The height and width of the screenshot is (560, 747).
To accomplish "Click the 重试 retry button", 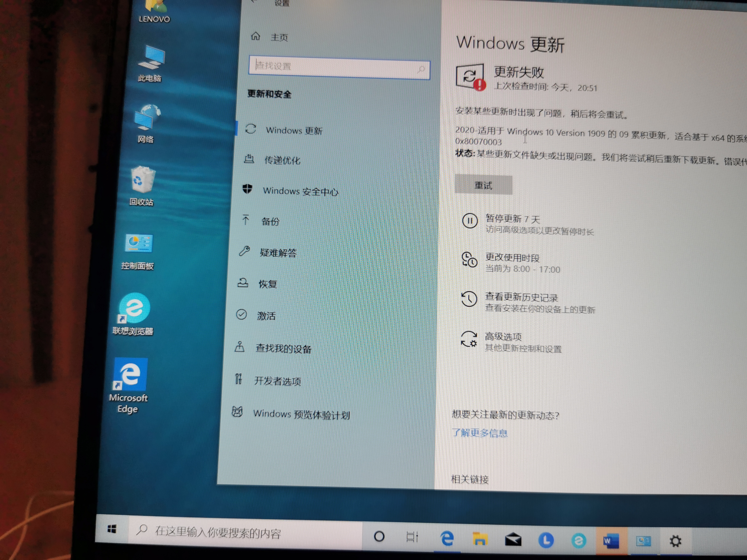I will coord(483,185).
